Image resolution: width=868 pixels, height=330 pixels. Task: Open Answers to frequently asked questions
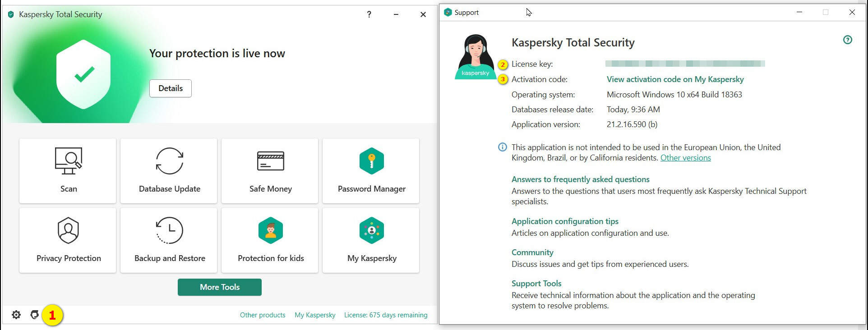[x=580, y=179]
